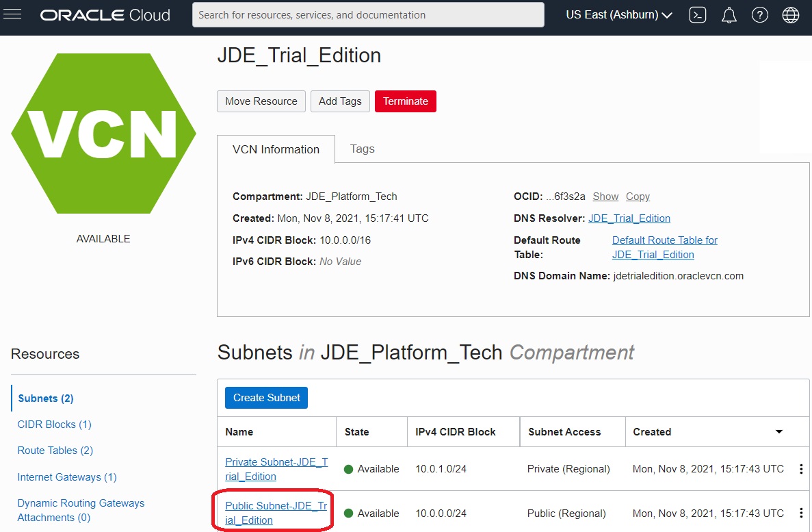Image resolution: width=812 pixels, height=532 pixels.
Task: Open actions menu for Public Subnet row
Action: coord(801,513)
